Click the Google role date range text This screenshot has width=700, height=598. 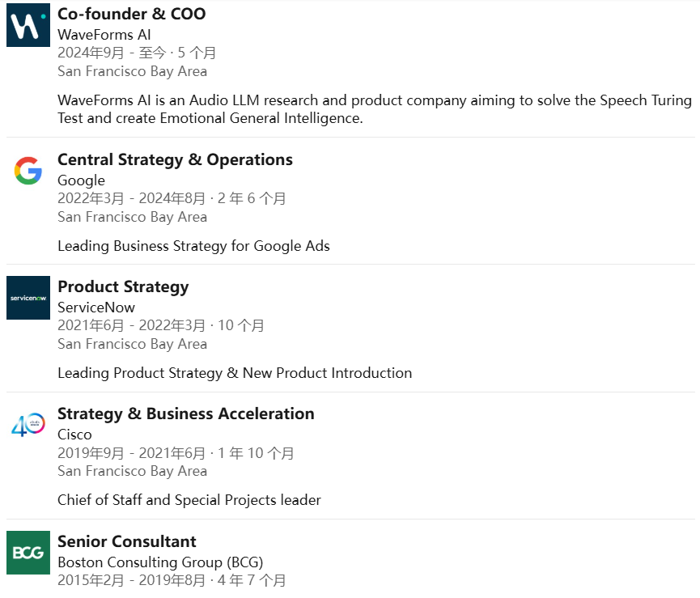172,198
